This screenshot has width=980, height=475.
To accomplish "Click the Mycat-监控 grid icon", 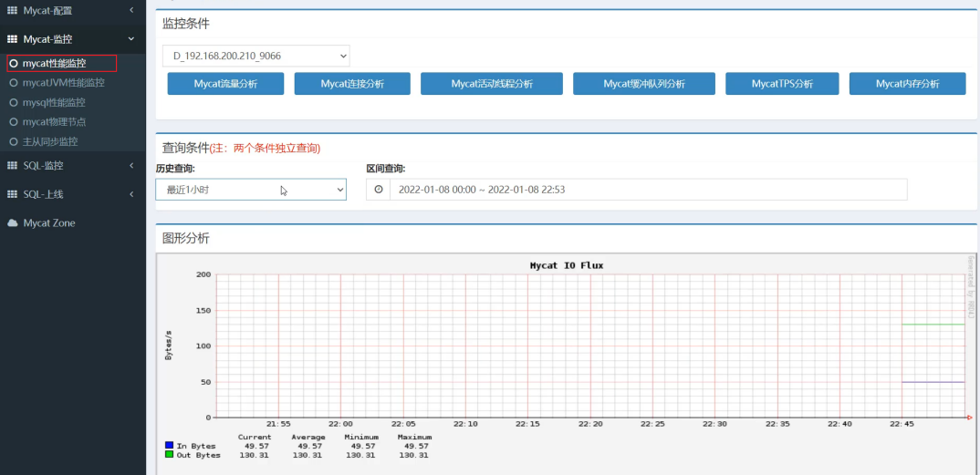I will pyautogui.click(x=12, y=38).
